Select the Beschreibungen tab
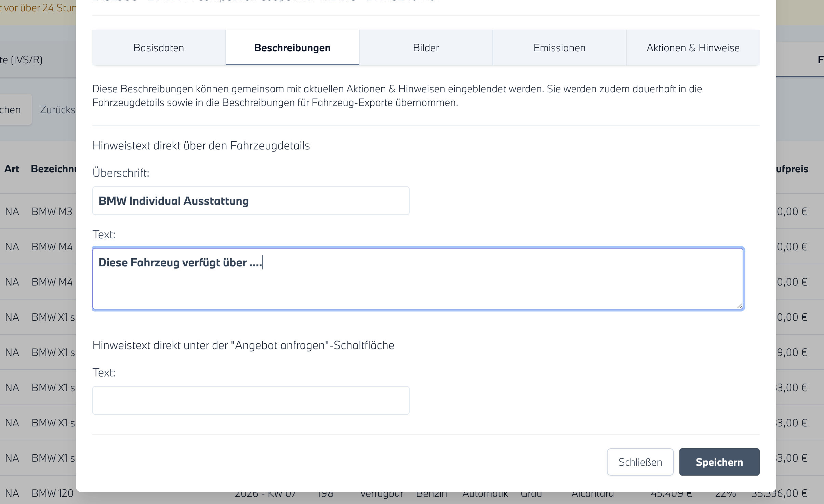This screenshot has width=824, height=504. pyautogui.click(x=292, y=48)
